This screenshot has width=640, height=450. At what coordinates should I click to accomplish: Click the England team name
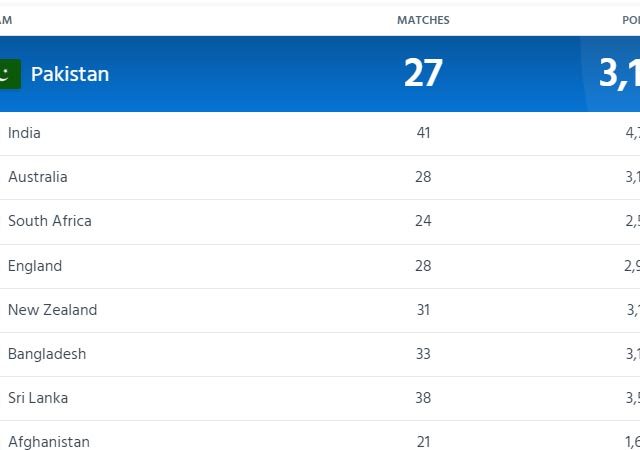[35, 266]
